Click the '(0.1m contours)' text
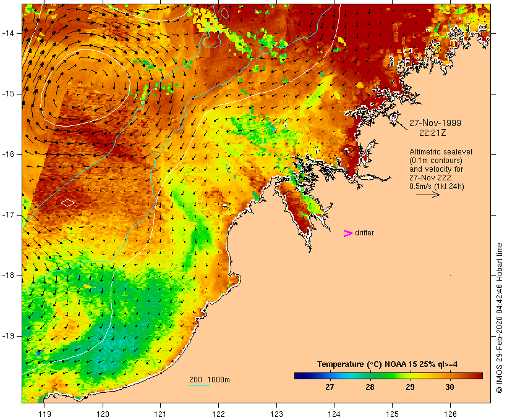The width and height of the screenshot is (507, 420). coord(436,161)
